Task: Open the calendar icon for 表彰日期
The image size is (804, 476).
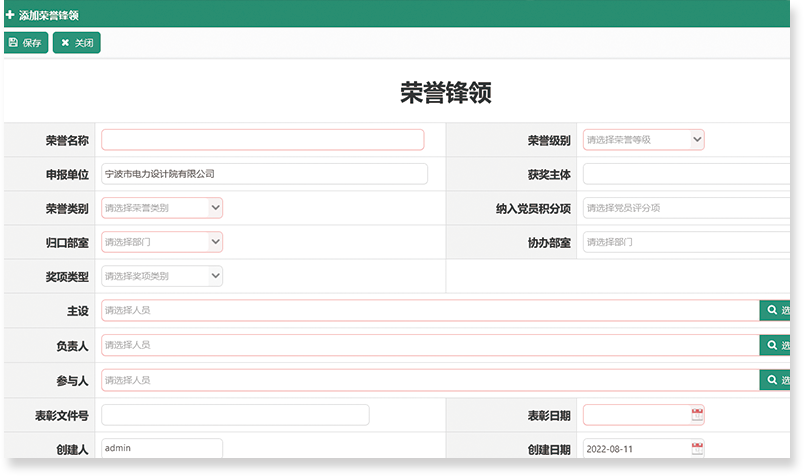Action: (697, 415)
